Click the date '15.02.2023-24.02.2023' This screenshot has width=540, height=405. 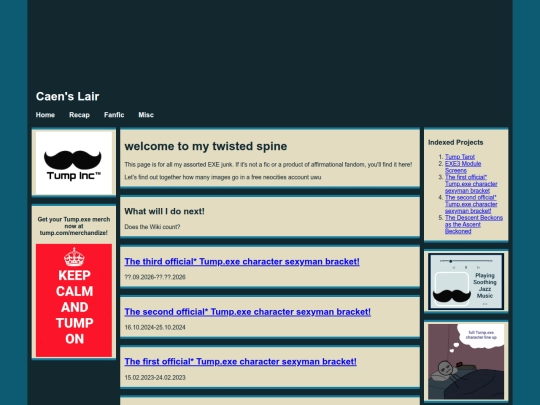(155, 377)
